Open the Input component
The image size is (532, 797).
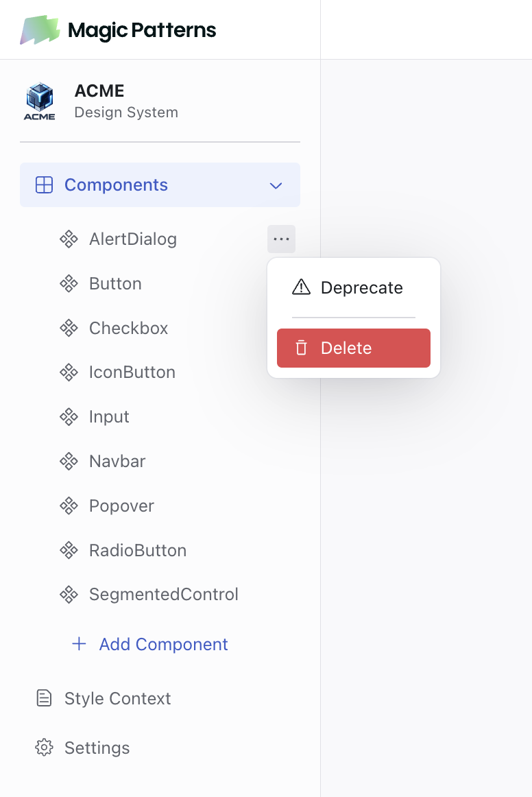coord(109,417)
